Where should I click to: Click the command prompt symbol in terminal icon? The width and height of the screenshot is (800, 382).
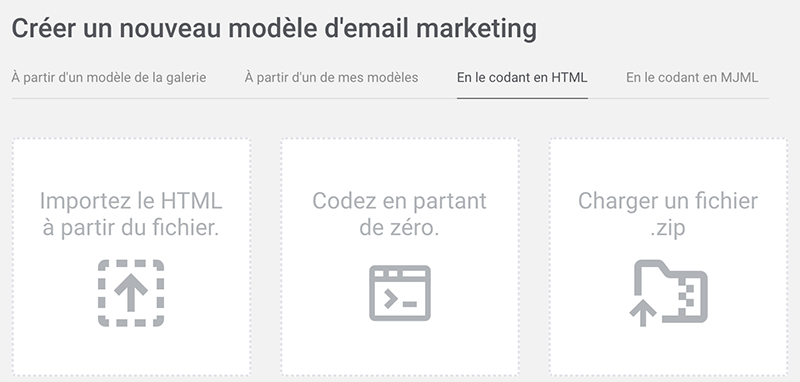click(x=391, y=298)
